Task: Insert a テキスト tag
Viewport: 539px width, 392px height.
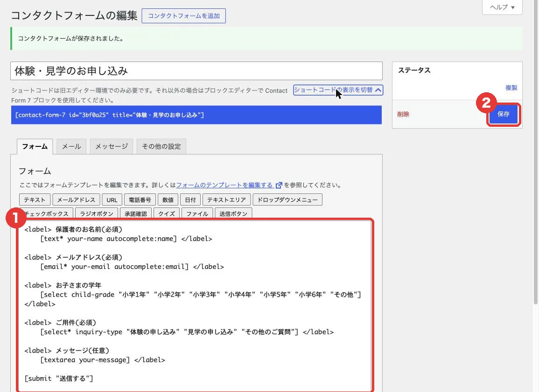Action: click(x=35, y=200)
